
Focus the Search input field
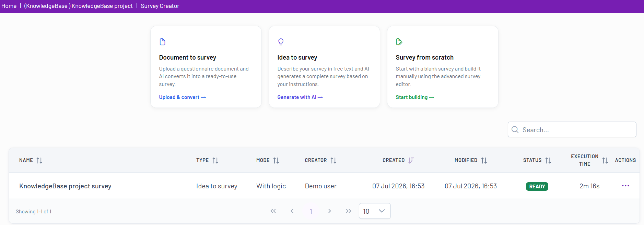(572, 129)
